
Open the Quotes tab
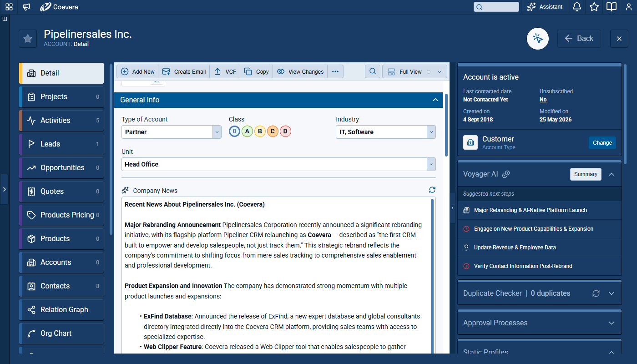61,192
